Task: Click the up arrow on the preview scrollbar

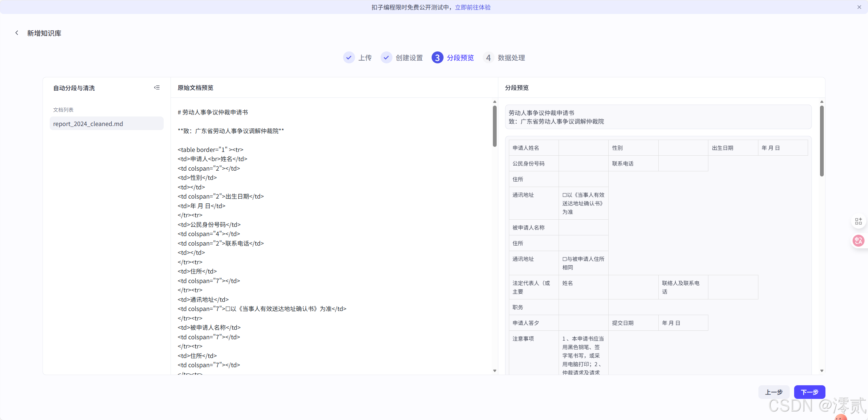Action: 494,102
